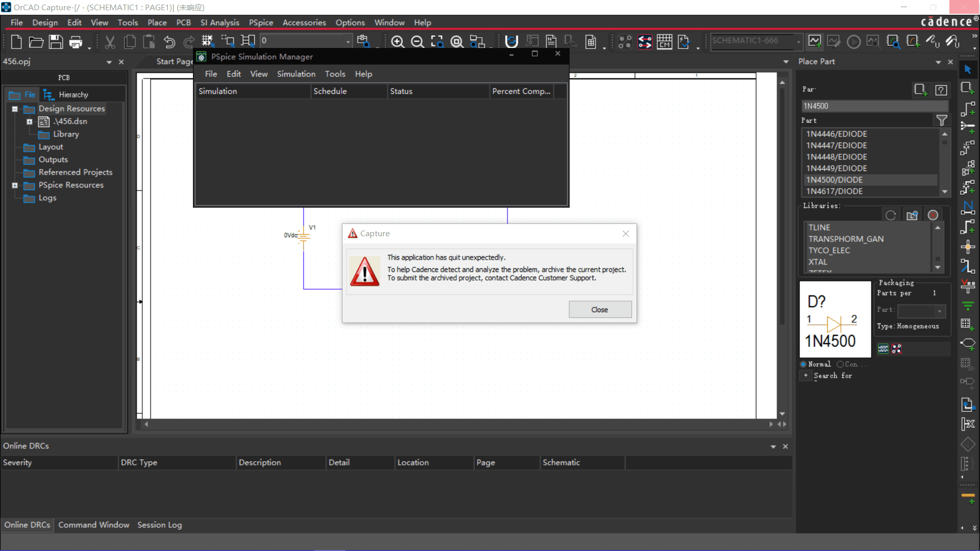Open the Place Part panel dropdown arrow
980x551 pixels.
coord(938,62)
